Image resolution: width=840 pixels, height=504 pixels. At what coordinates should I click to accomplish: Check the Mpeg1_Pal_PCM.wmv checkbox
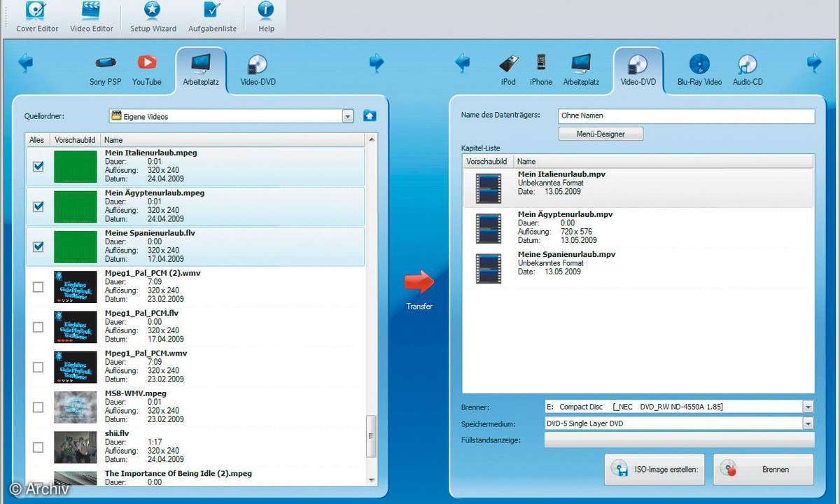point(38,367)
